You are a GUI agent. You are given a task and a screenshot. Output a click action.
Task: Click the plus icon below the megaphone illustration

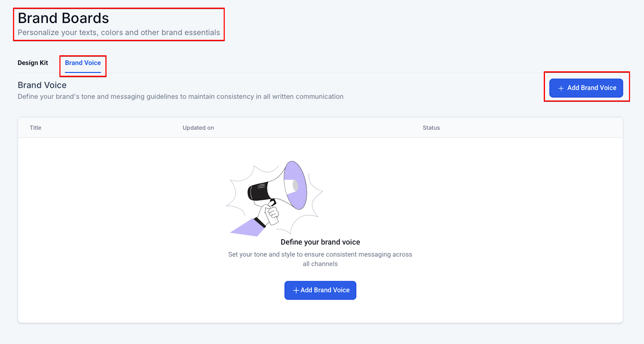tap(296, 290)
